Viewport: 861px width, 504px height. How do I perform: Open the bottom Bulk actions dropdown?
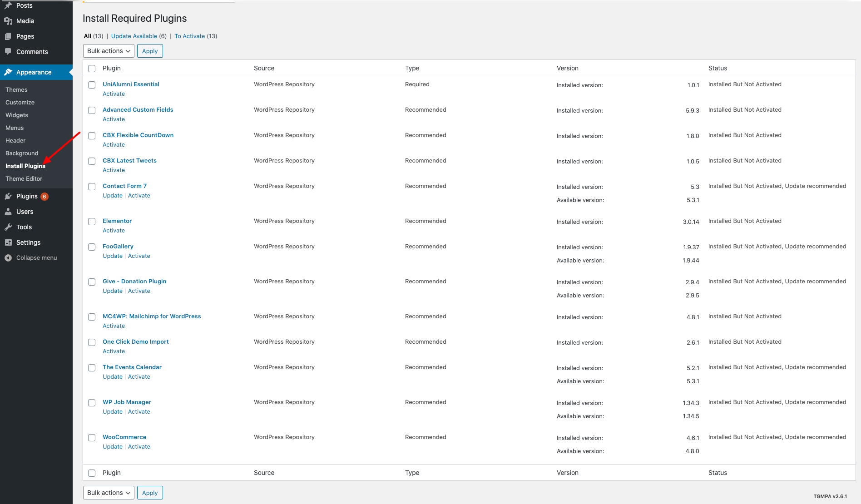click(x=109, y=493)
